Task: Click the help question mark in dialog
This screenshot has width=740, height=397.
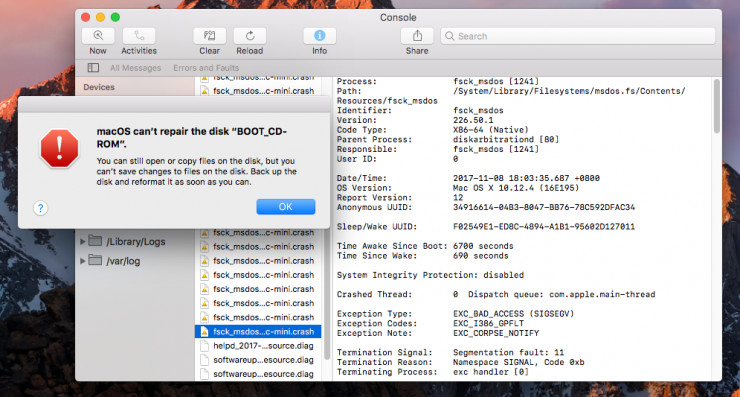Action: click(x=41, y=208)
